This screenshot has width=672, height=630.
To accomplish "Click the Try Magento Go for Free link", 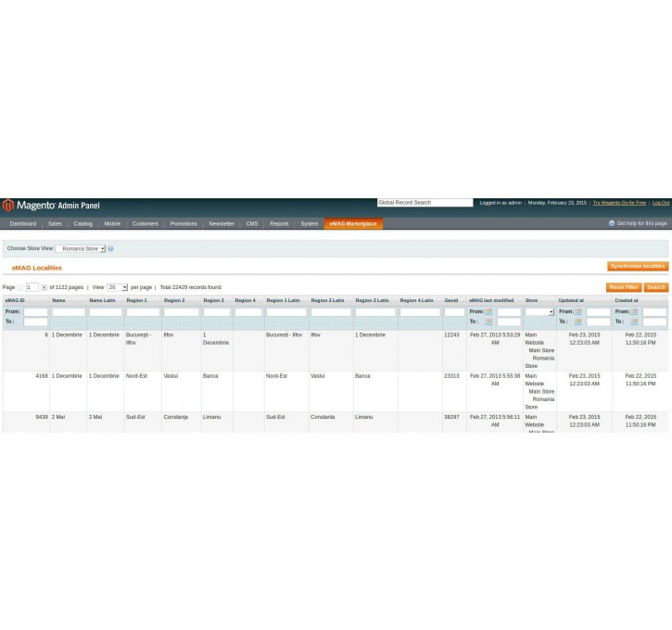I will click(619, 203).
